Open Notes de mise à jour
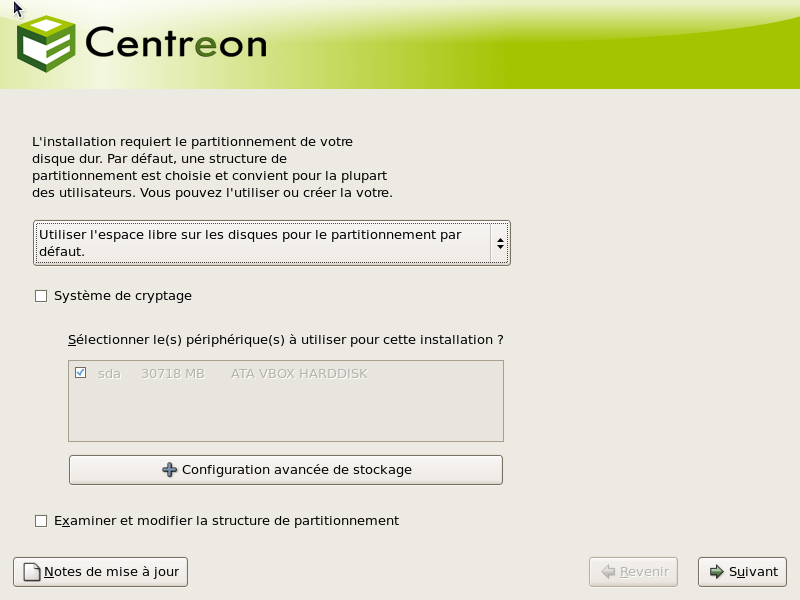The image size is (800, 600). (101, 572)
